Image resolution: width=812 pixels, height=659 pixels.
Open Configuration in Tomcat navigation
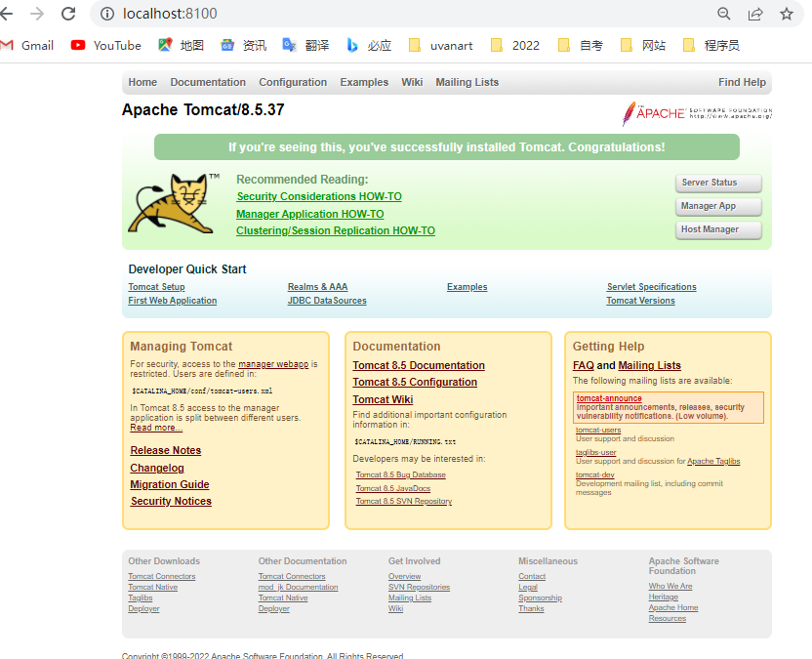[293, 82]
